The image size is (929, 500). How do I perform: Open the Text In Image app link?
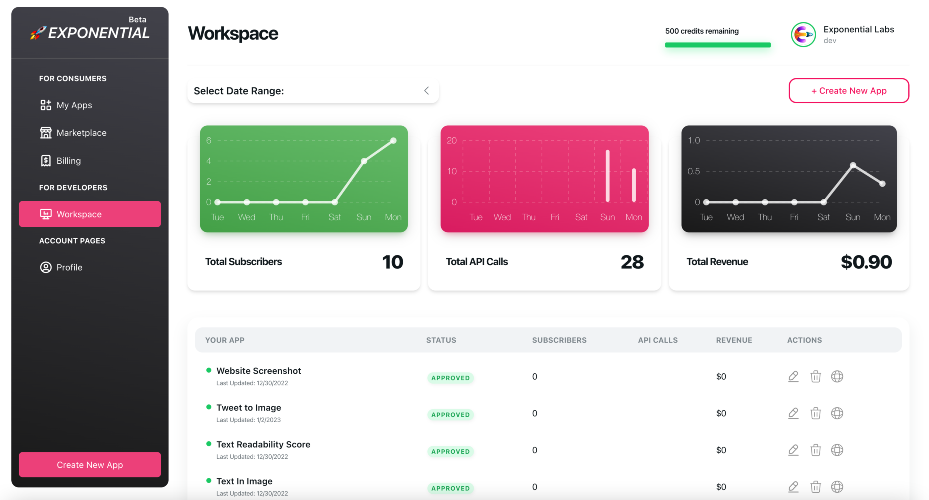[x=244, y=481]
